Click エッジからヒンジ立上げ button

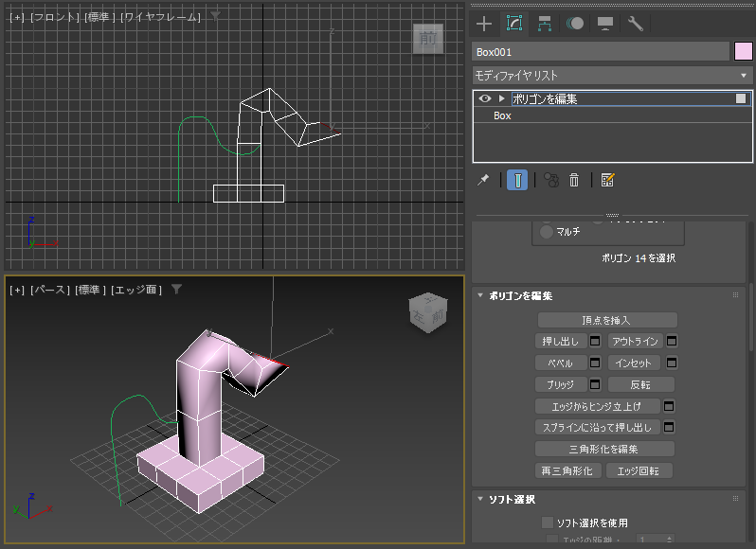click(597, 406)
